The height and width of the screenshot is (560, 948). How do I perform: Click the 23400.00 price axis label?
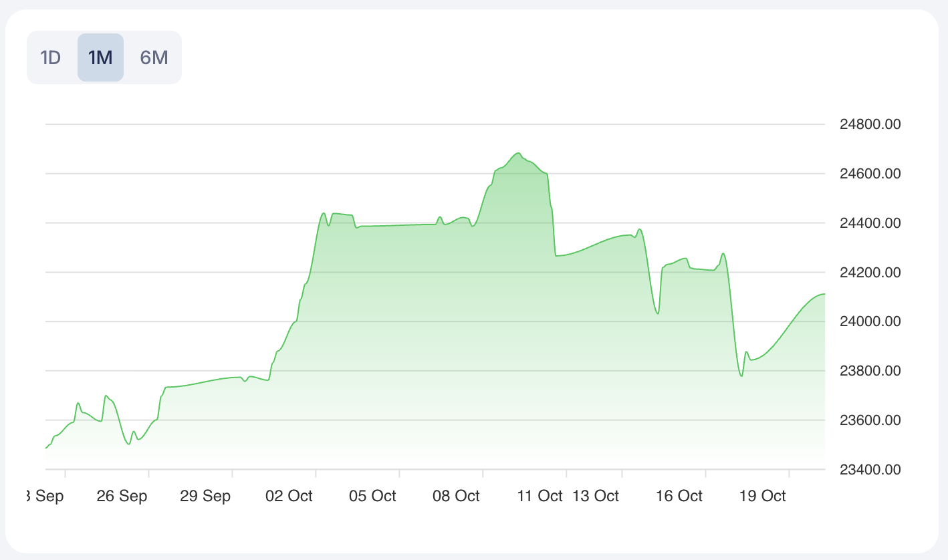click(x=870, y=470)
